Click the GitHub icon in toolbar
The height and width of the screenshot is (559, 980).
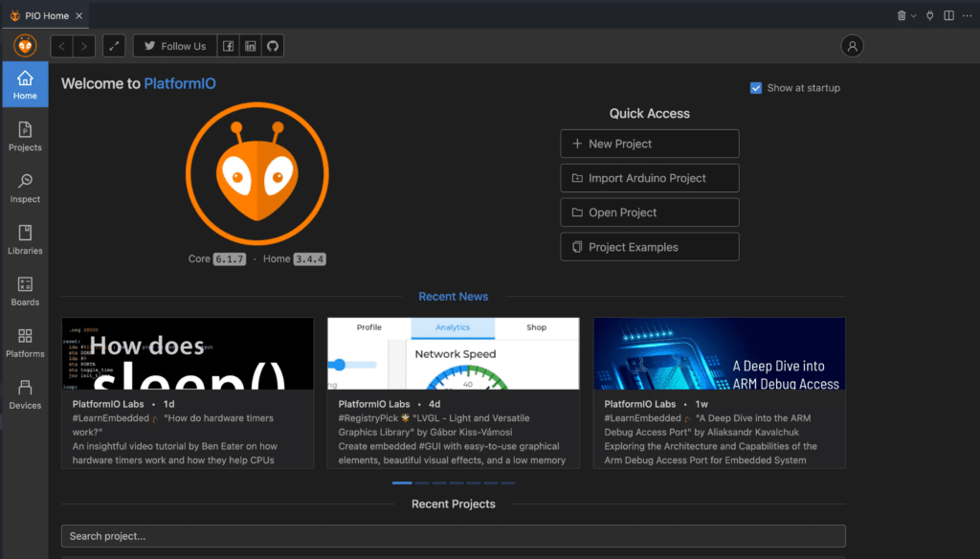pos(273,46)
